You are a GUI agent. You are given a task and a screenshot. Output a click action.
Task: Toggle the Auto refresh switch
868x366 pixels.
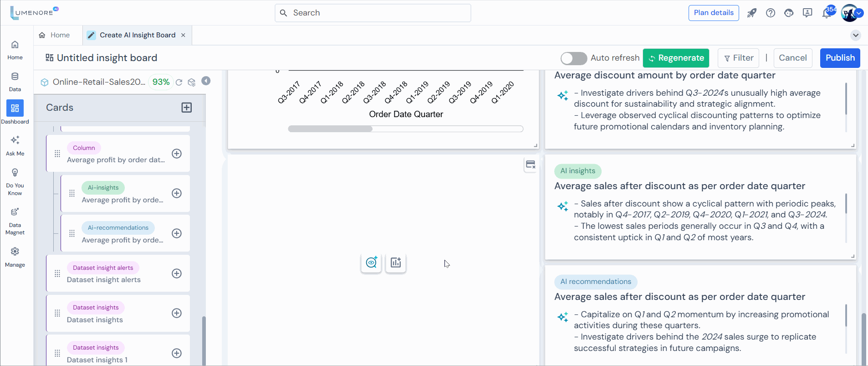573,58
